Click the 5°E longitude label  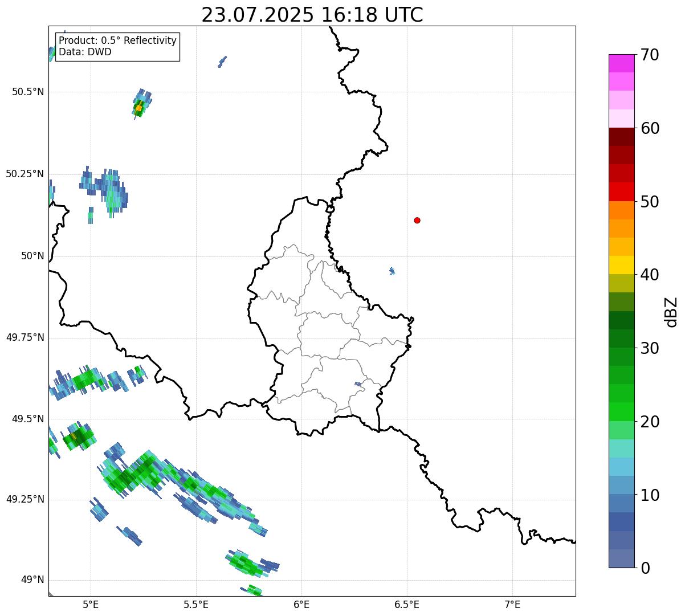91,604
